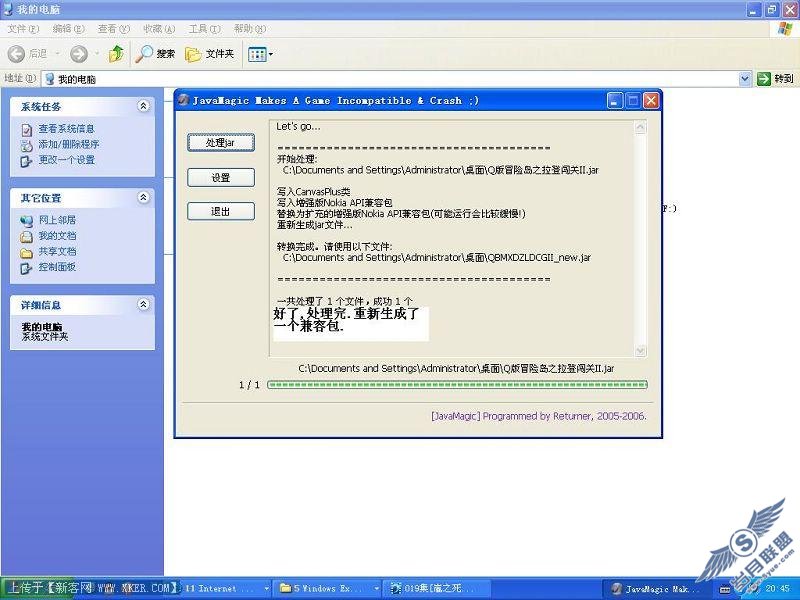Click the 更改一个设置 icon in system tasks

coord(27,161)
